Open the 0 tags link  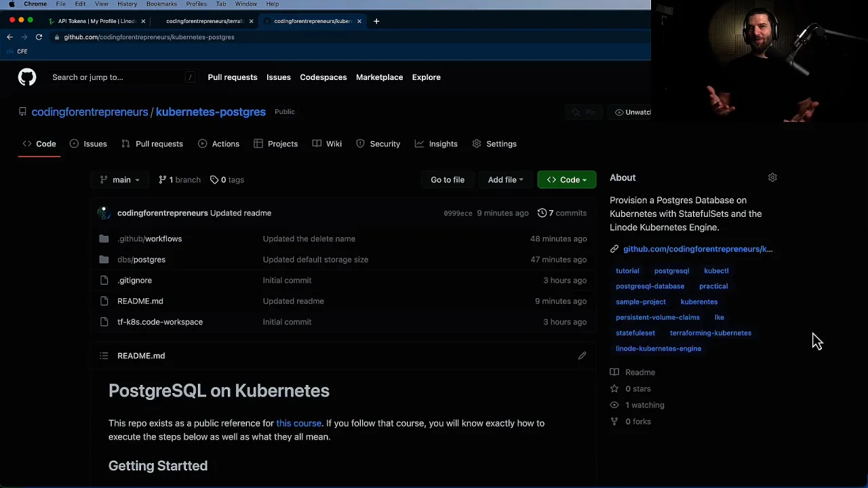pyautogui.click(x=226, y=180)
